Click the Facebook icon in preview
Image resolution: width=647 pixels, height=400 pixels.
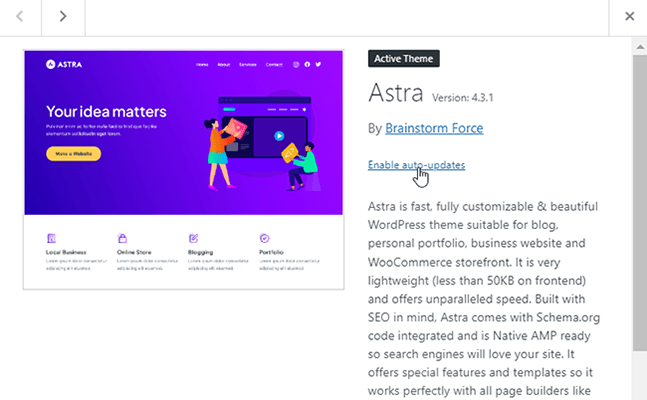307,65
